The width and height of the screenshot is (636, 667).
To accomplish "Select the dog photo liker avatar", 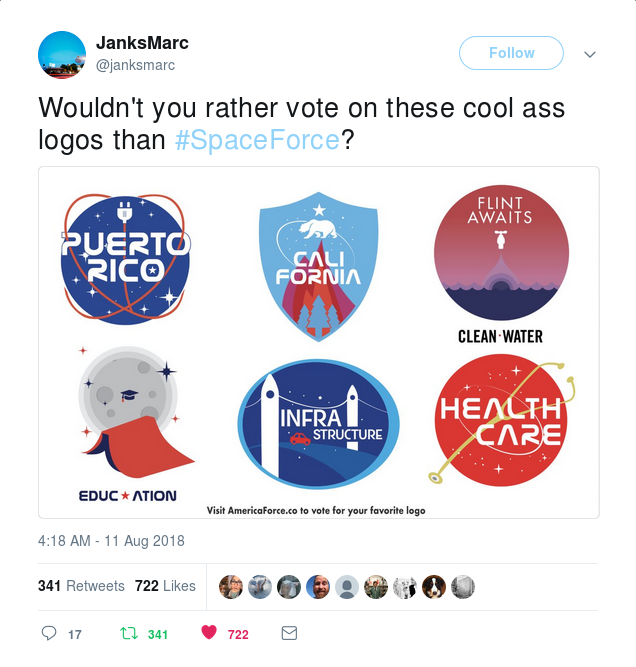I will coord(434,587).
